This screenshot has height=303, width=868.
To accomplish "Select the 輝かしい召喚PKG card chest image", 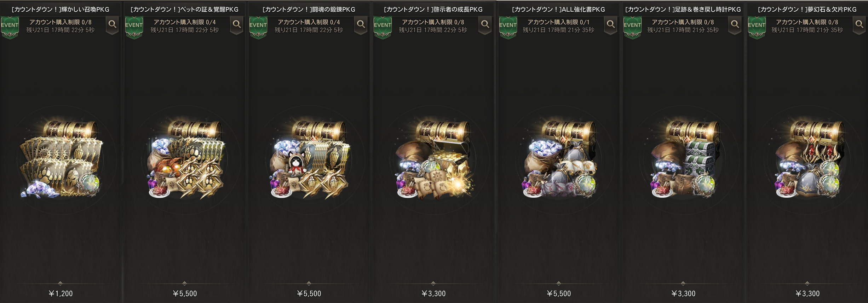I will tap(61, 159).
